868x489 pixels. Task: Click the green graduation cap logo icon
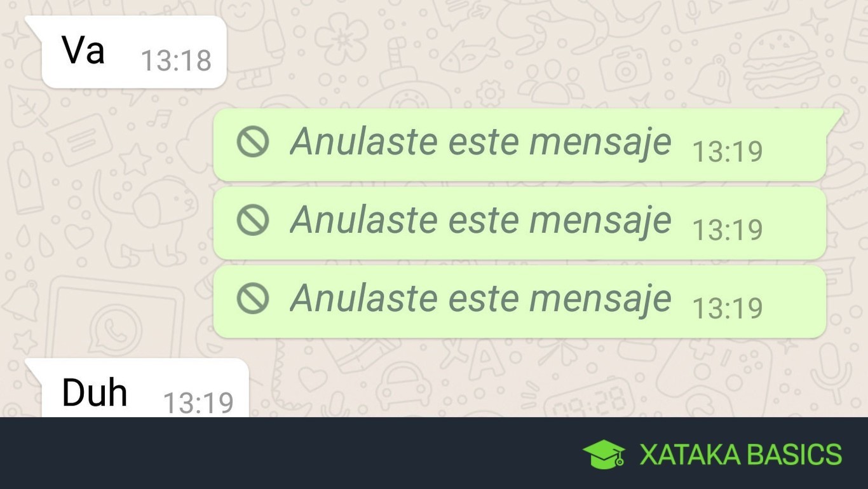604,455
